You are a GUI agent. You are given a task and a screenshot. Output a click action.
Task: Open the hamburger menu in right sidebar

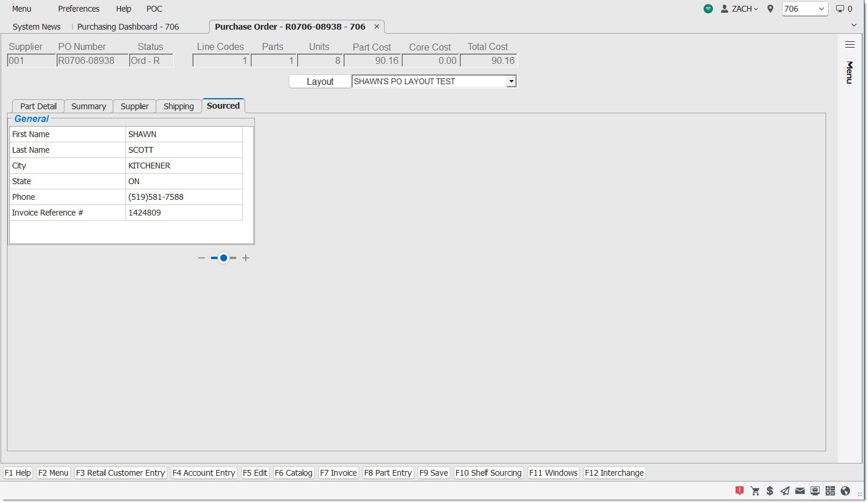tap(849, 45)
